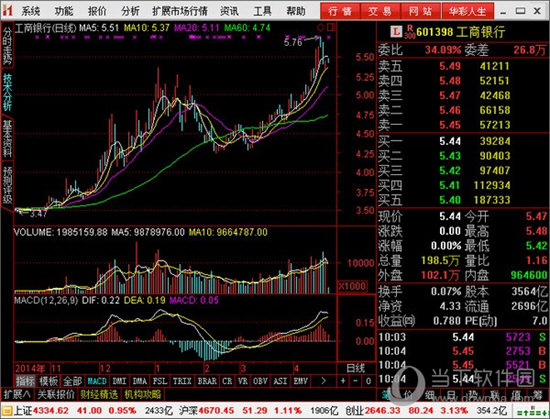This screenshot has width=550, height=419.
Task: Open the 系统 menu
Action: pyautogui.click(x=31, y=11)
